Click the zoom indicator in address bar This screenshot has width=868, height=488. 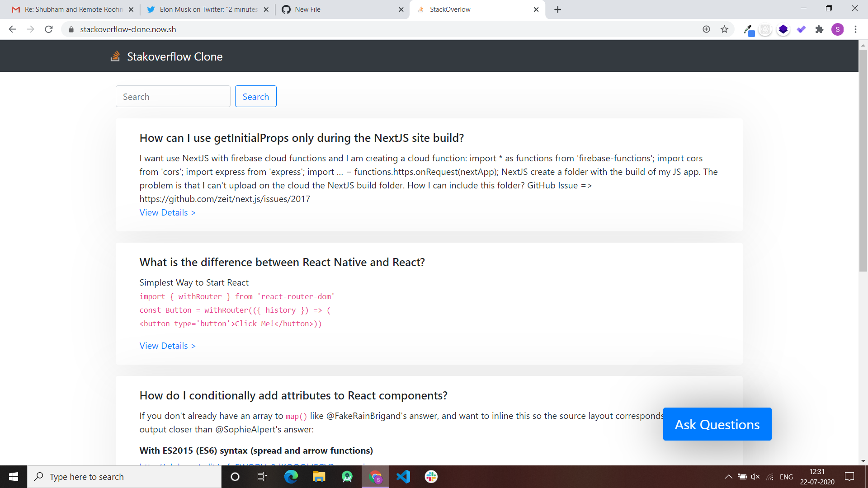coord(706,29)
